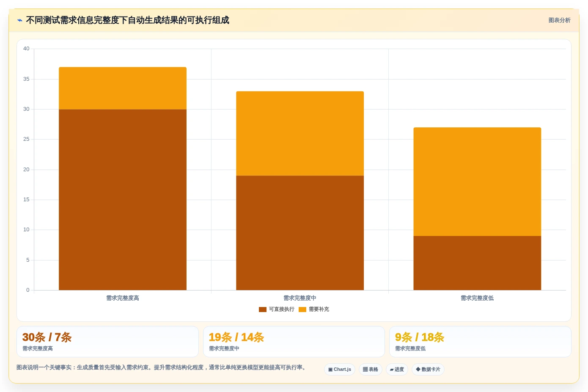588x392 pixels.
Task: Click the orange top segment of 需求完整度高 bar
Action: (x=123, y=88)
